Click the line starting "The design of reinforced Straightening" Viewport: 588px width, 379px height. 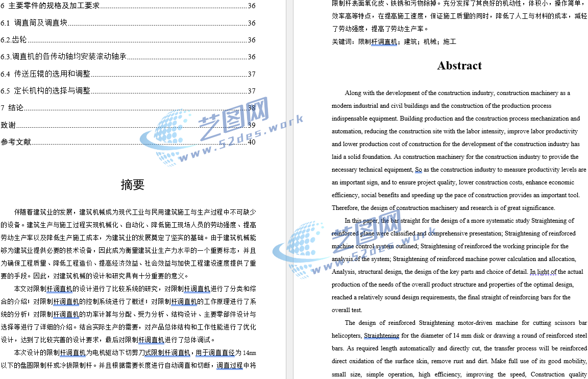pos(465,323)
